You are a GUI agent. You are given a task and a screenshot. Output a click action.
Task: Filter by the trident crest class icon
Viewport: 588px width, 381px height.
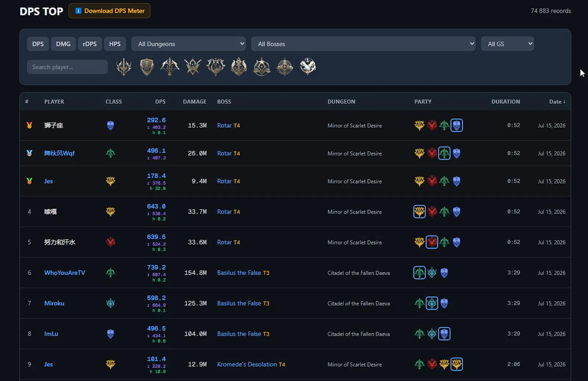tap(239, 67)
